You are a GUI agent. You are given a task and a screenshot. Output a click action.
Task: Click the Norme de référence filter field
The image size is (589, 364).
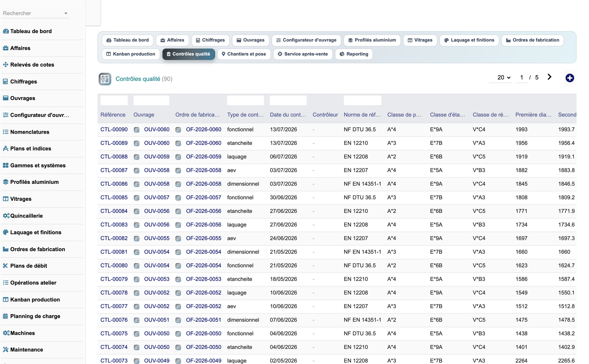(363, 100)
